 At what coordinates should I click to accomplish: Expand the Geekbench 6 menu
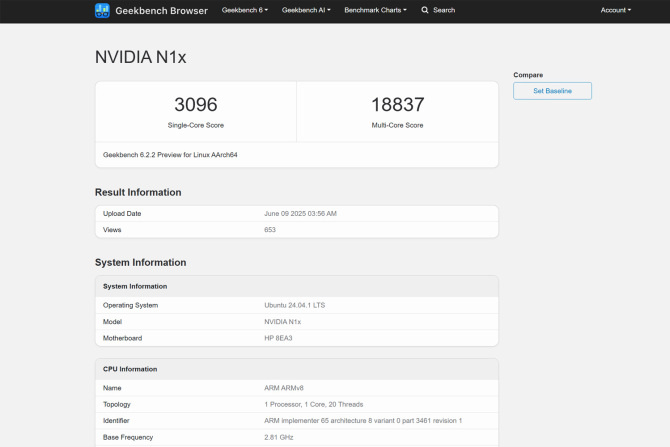click(x=245, y=10)
